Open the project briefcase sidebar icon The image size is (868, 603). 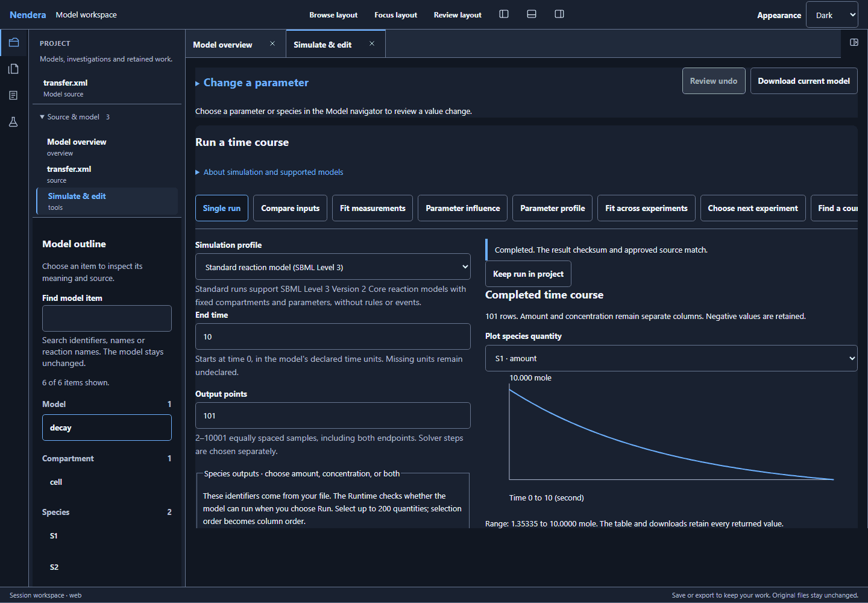(14, 42)
